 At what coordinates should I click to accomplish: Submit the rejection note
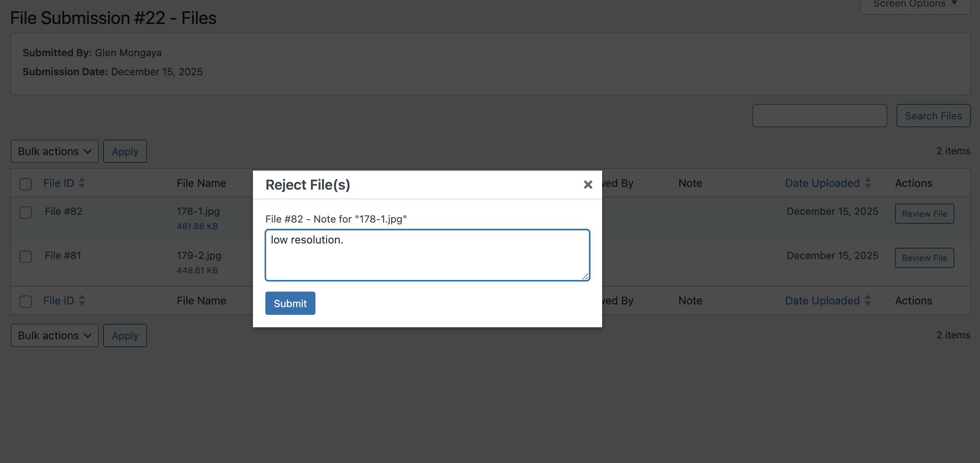(x=290, y=303)
